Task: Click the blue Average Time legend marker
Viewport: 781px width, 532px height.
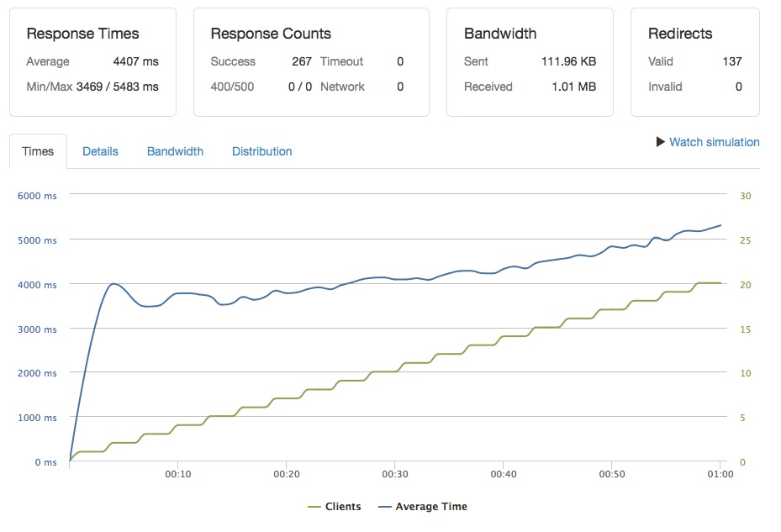Action: (385, 507)
